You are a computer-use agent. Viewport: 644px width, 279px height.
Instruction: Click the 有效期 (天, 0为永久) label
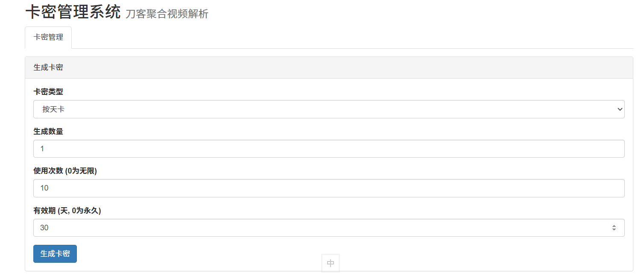point(67,211)
